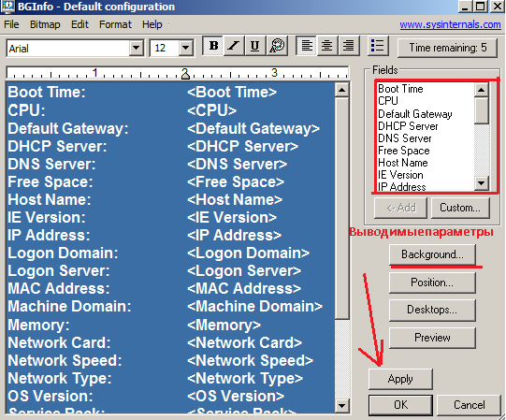Open the Format menu
This screenshot has height=420, width=506.
coord(115,24)
